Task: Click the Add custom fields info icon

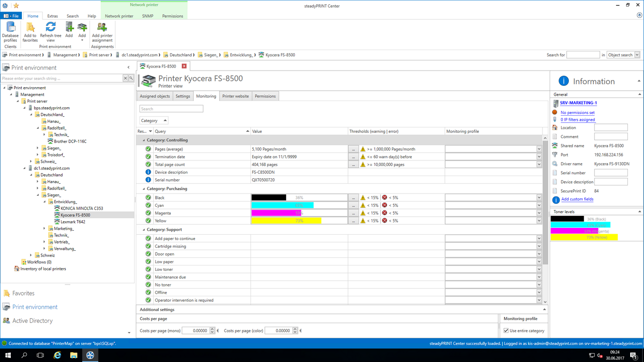Action: (555, 200)
